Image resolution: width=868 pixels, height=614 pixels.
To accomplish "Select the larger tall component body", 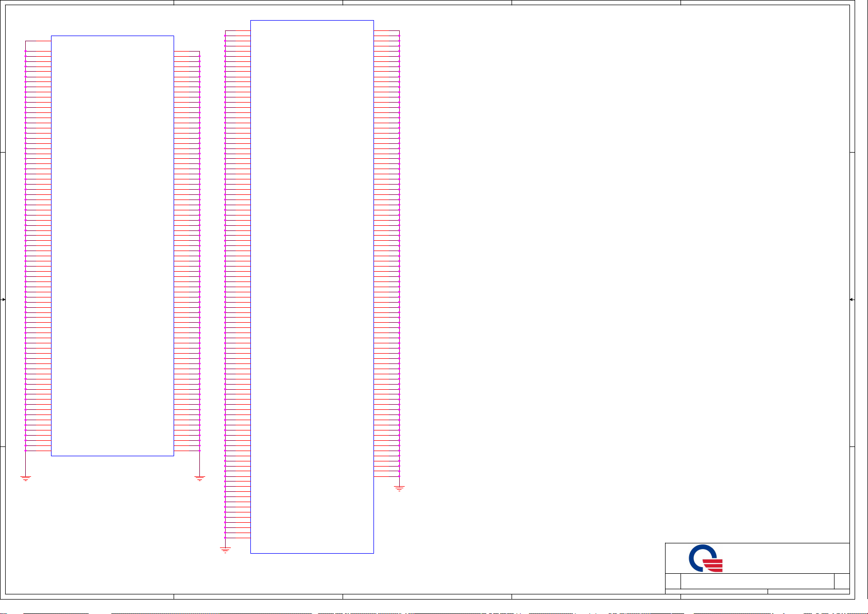I will 312,287.
